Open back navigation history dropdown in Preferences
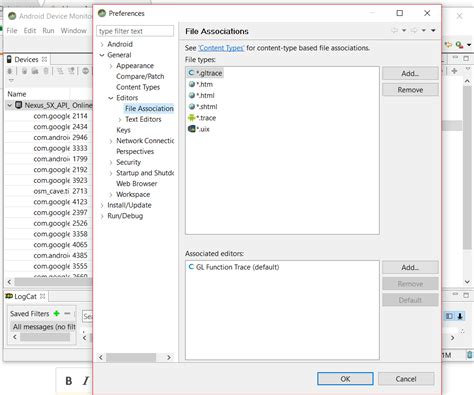Screen dimensions: 474x395 coord(404,31)
